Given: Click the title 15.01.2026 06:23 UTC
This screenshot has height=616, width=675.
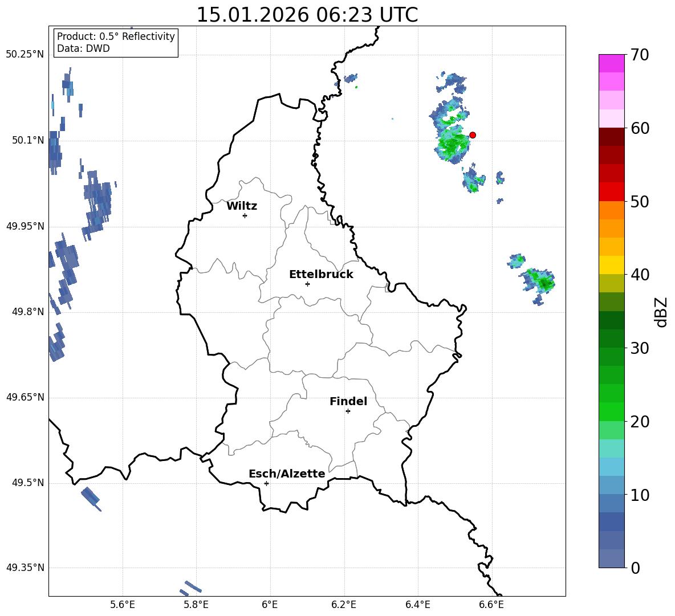Looking at the screenshot, I should pyautogui.click(x=307, y=15).
